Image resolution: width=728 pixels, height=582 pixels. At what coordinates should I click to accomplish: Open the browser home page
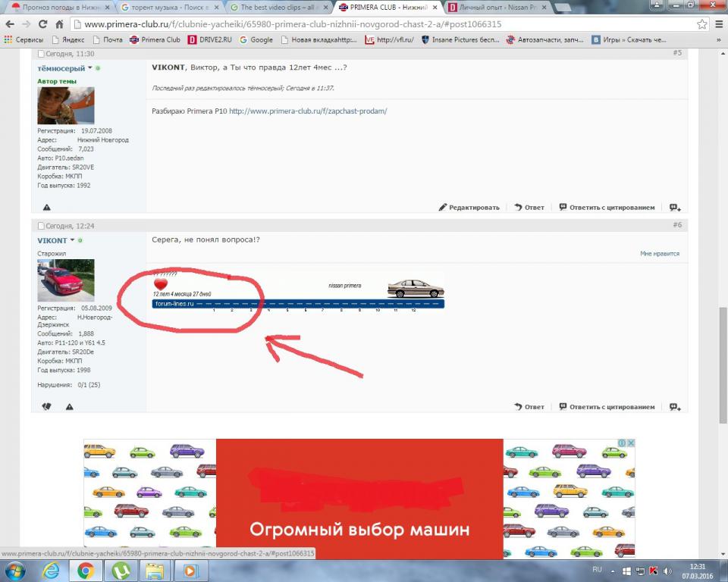pos(59,24)
